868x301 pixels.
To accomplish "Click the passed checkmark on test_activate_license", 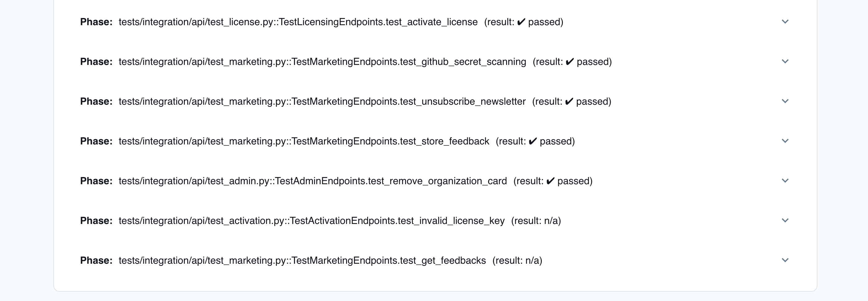I will coord(522,22).
